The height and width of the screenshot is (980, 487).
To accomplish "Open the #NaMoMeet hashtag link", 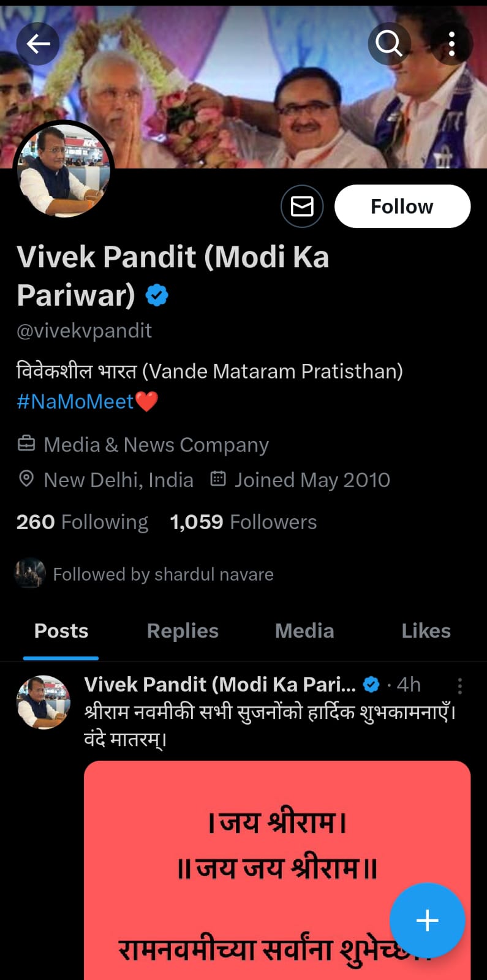I will (75, 402).
